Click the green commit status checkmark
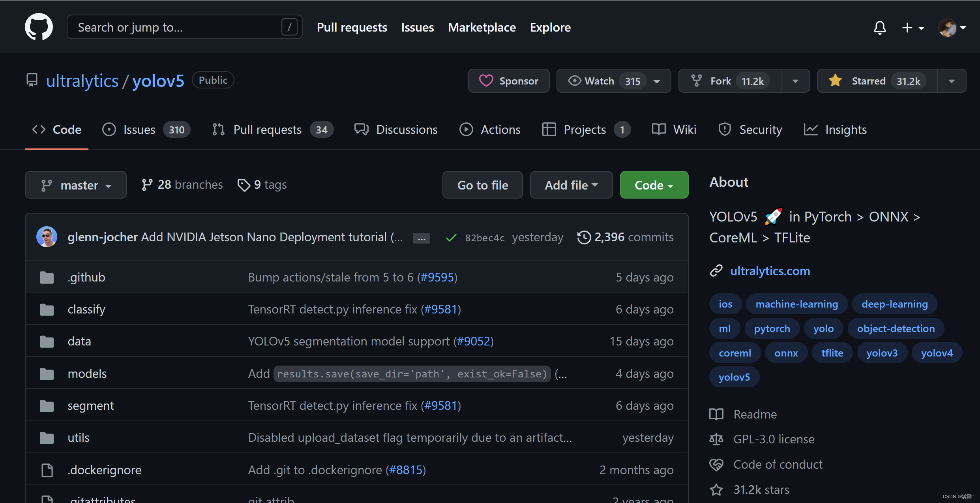Viewport: 980px width, 503px height. tap(451, 237)
